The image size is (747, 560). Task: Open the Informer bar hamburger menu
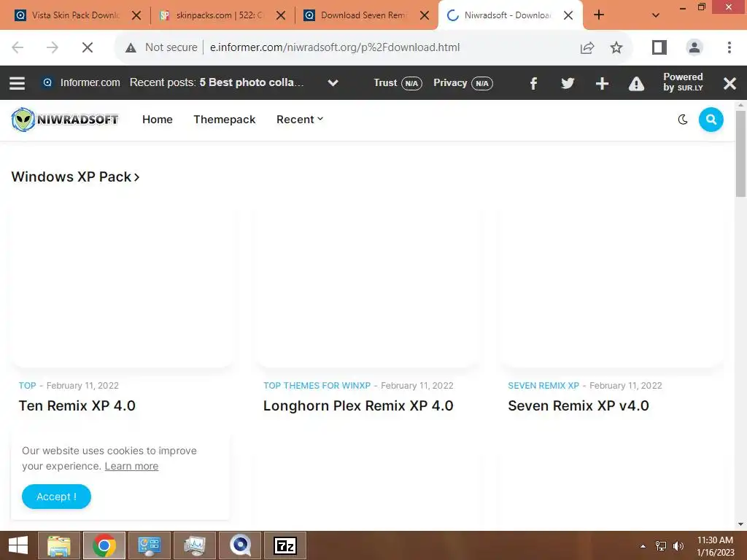click(18, 83)
